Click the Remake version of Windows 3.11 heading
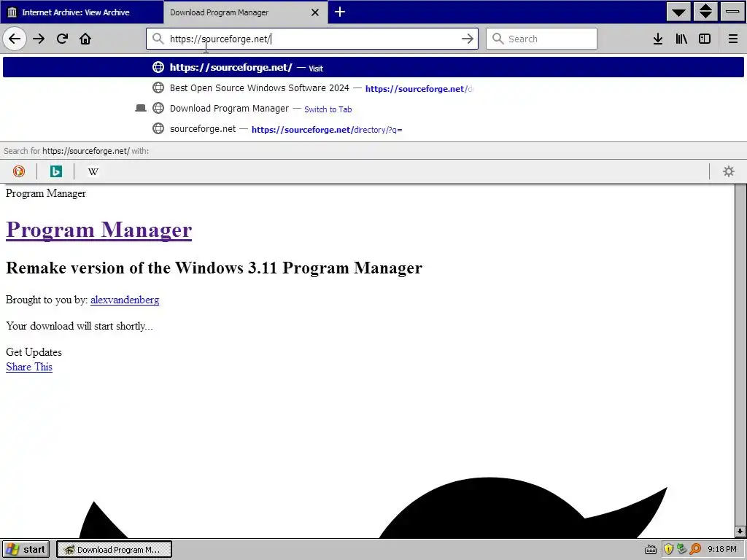747x560 pixels. [x=214, y=268]
